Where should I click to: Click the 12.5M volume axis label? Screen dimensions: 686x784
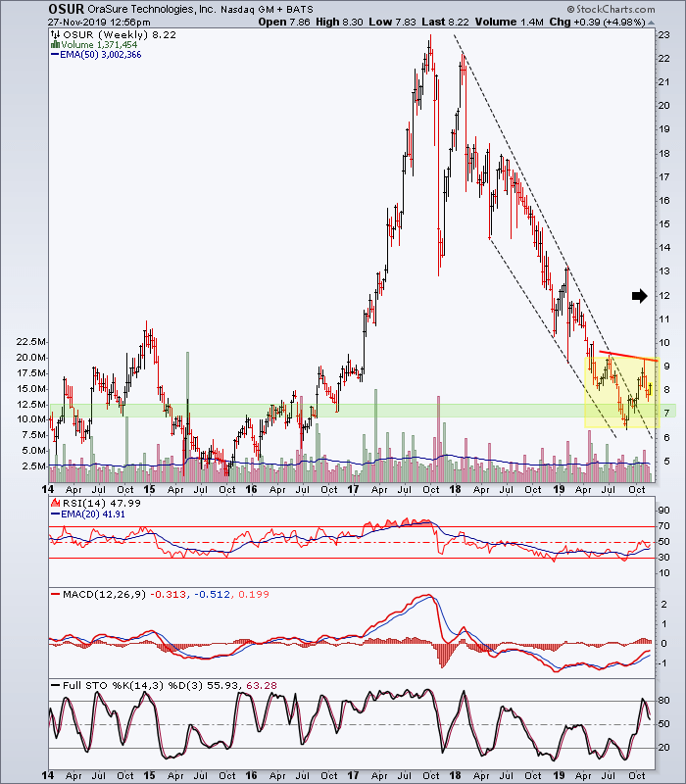click(x=31, y=404)
